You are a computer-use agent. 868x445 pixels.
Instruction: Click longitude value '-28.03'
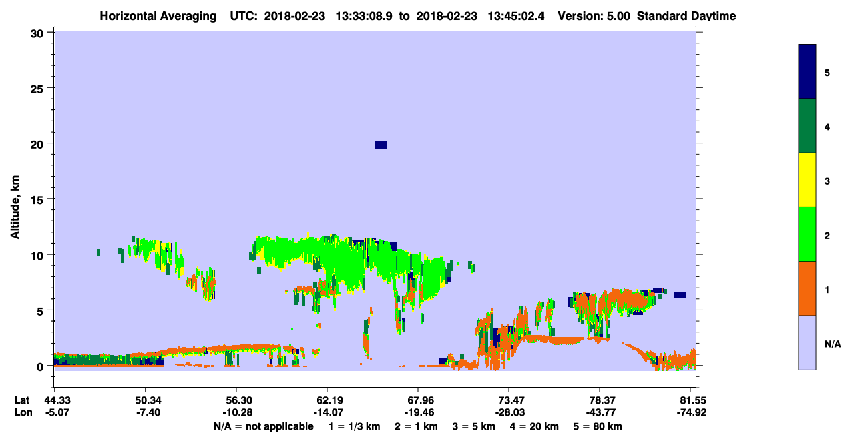pyautogui.click(x=509, y=413)
